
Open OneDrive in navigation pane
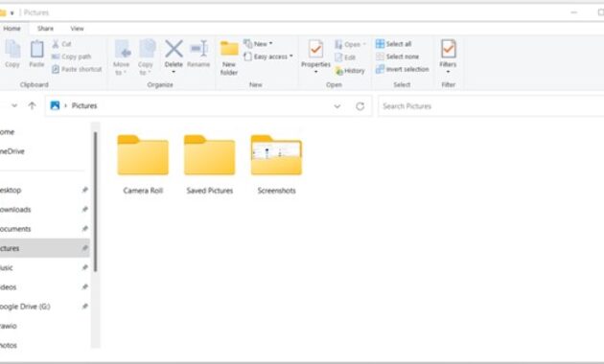click(x=12, y=151)
